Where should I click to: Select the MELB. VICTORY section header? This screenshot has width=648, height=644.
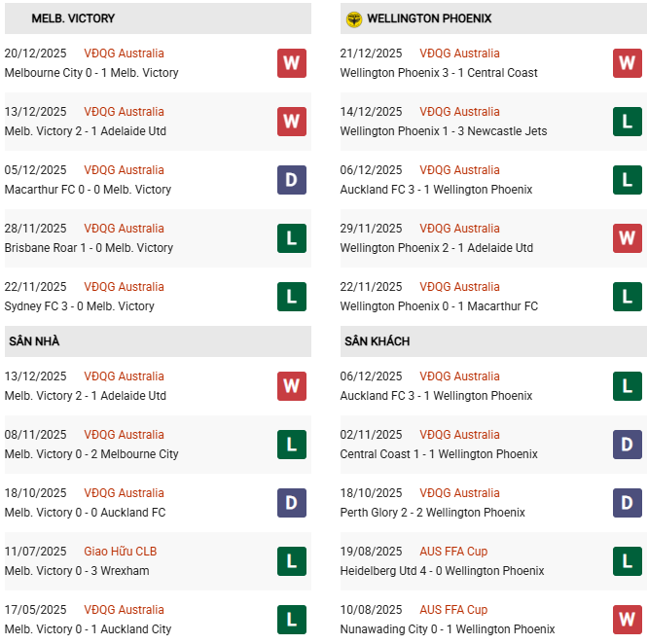[x=73, y=18]
